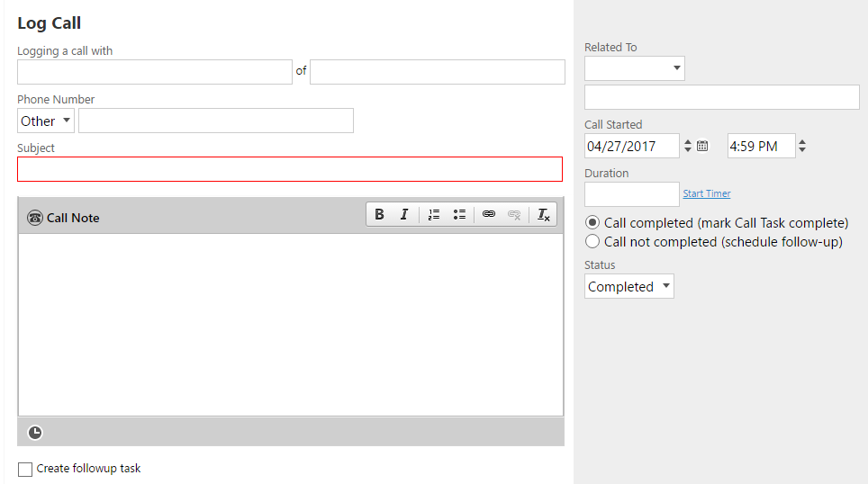Image resolution: width=868 pixels, height=484 pixels.
Task: Insert a bulleted list in the note
Action: [x=459, y=215]
